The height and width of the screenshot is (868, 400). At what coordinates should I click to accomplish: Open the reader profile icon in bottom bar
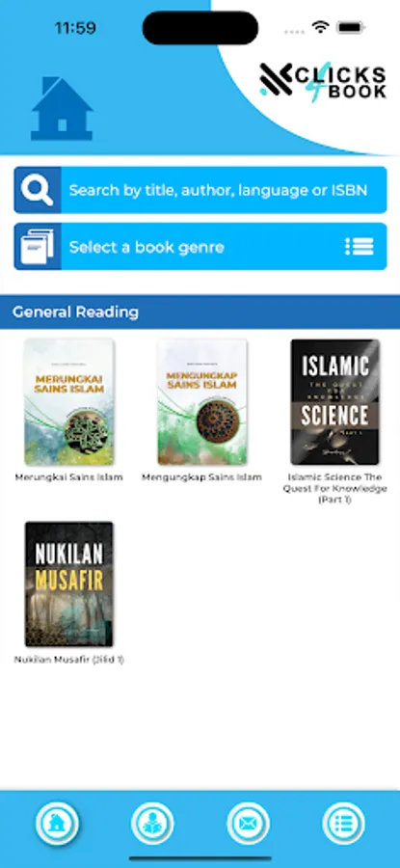coord(152,824)
